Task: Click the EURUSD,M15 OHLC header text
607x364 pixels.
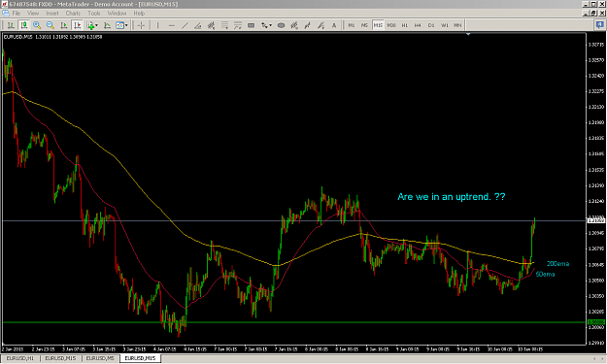Action: pyautogui.click(x=52, y=37)
